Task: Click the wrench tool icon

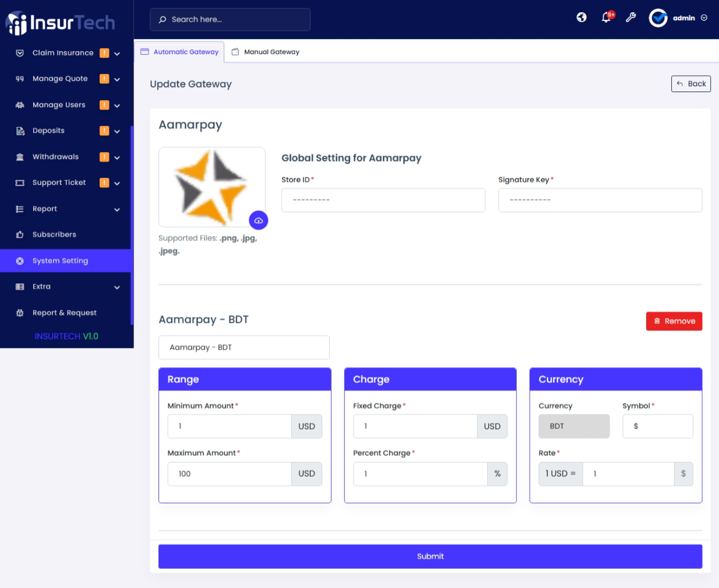Action: (630, 17)
